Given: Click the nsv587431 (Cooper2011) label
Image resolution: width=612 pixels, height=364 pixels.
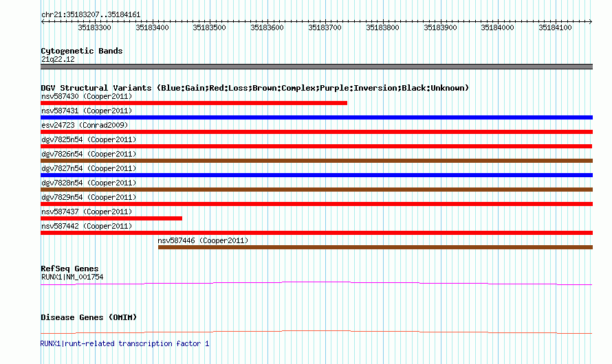Looking at the screenshot, I should [x=87, y=111].
